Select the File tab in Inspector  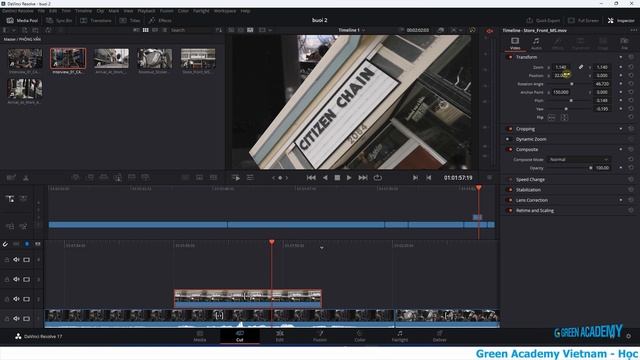pos(624,43)
